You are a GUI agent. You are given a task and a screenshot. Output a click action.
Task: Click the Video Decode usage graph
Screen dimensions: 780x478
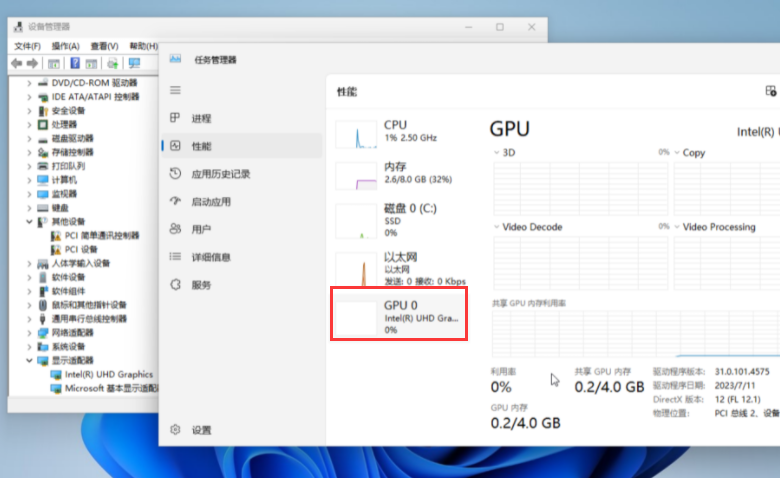pyautogui.click(x=581, y=263)
